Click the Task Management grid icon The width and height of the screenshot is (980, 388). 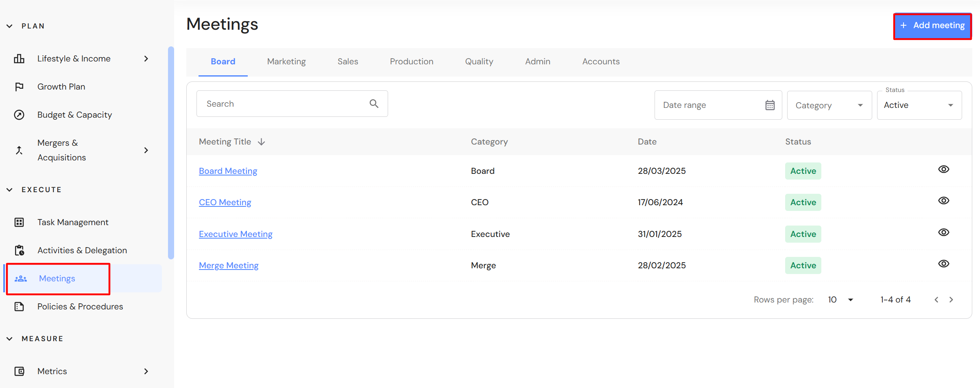[19, 222]
